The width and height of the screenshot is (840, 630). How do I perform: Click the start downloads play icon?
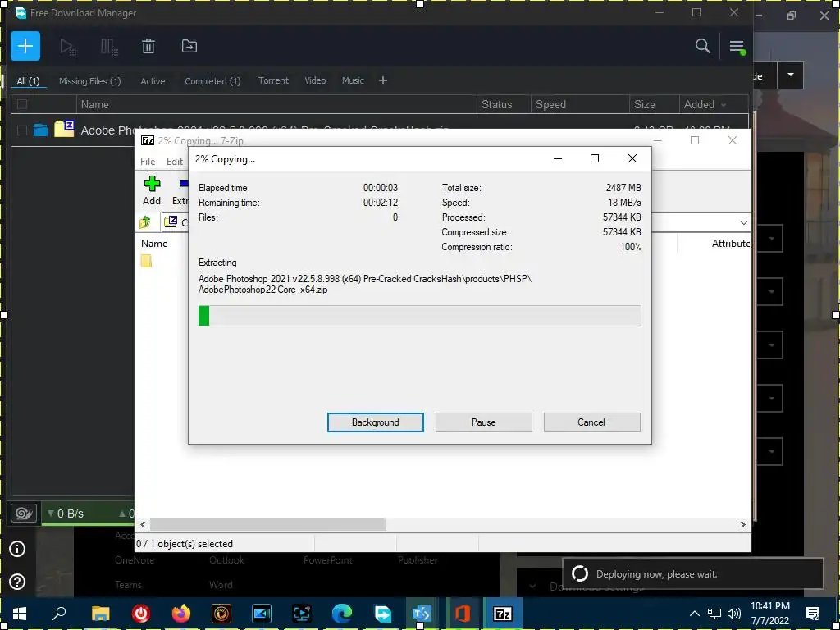(x=68, y=47)
